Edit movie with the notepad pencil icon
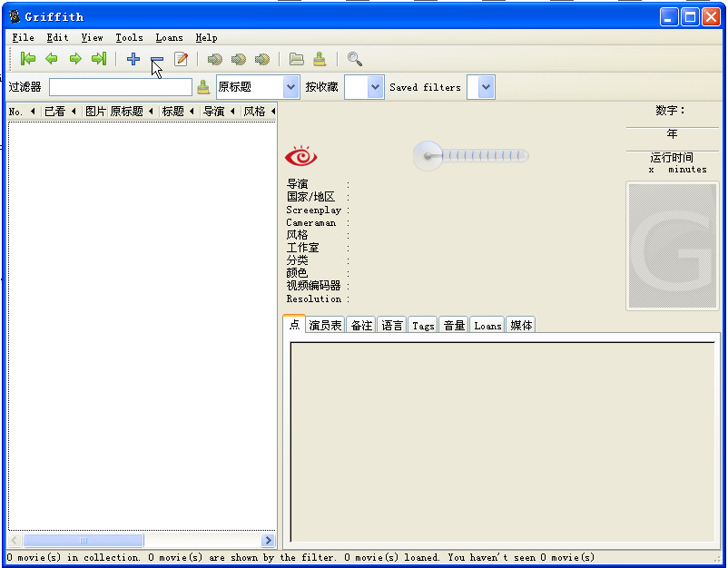 [181, 59]
